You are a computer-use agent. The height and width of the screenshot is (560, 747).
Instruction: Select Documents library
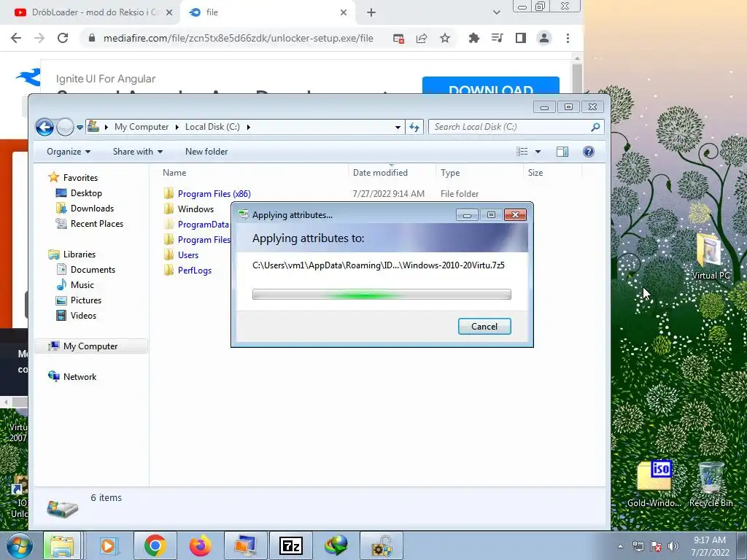tap(93, 270)
